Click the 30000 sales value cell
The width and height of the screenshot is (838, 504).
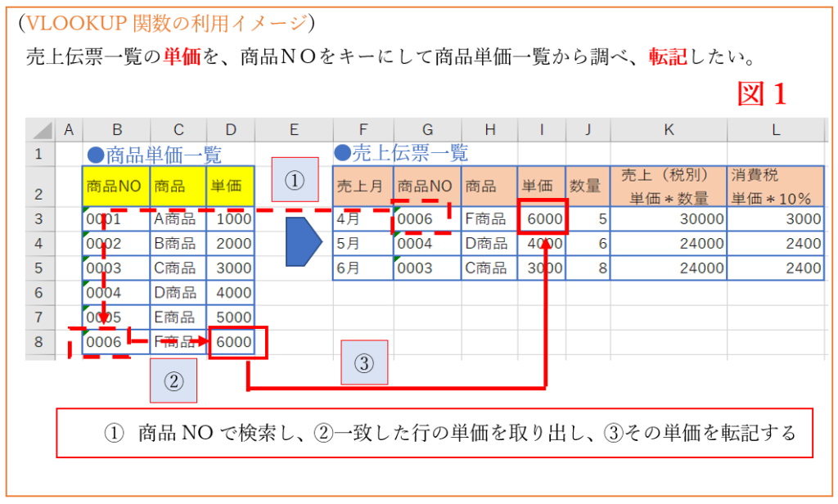point(668,218)
